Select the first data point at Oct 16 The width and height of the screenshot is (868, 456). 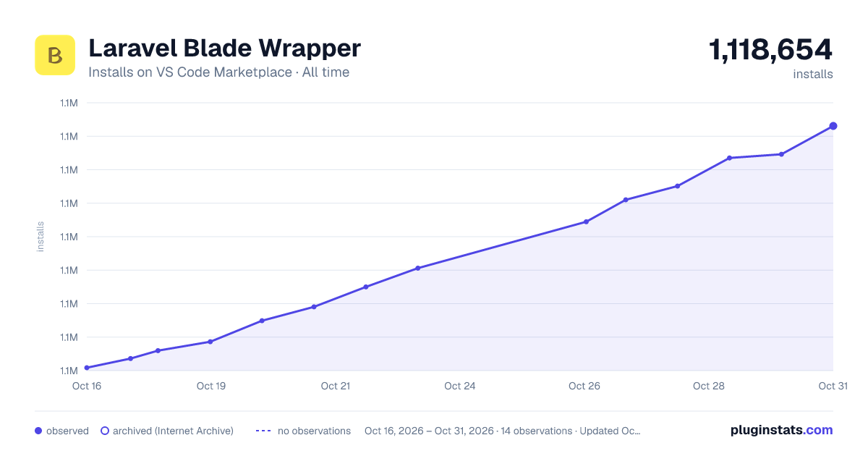[x=87, y=368]
